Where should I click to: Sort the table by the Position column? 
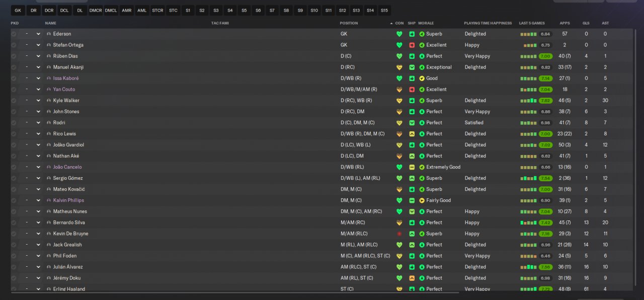coord(349,23)
